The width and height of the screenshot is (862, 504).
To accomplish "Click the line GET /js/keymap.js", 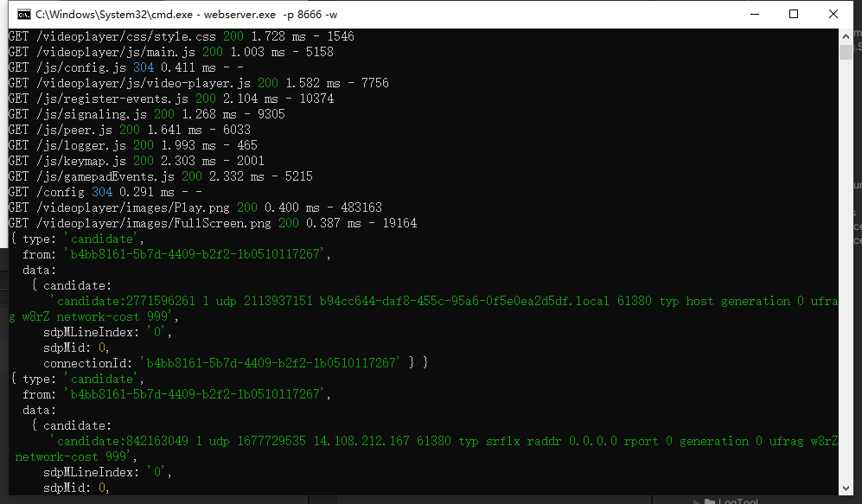I will click(x=137, y=161).
